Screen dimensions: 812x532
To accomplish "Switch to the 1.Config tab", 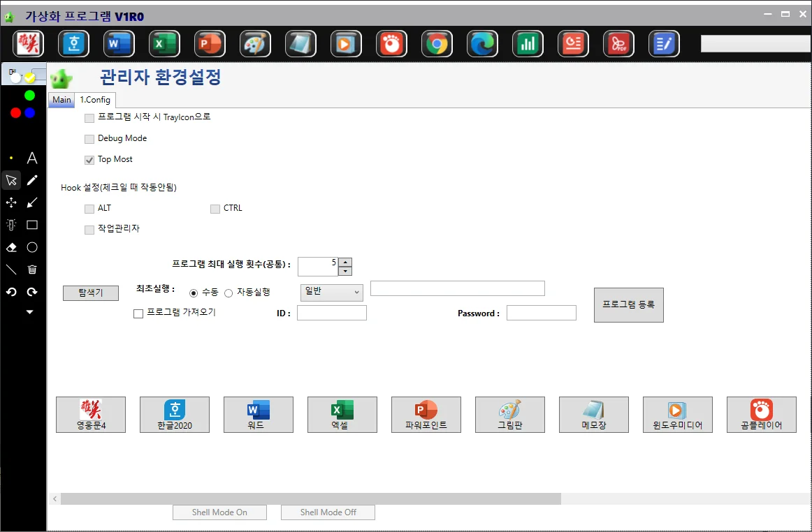I will tap(95, 100).
